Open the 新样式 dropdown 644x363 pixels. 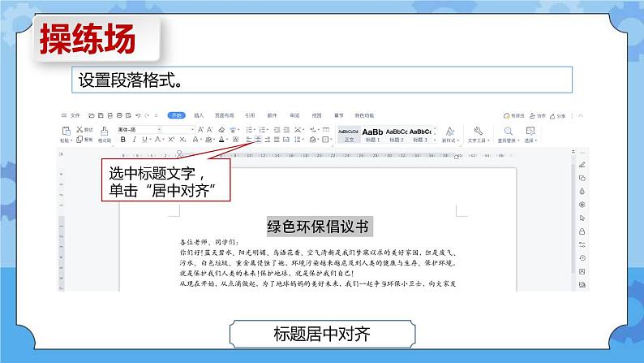[x=450, y=135]
